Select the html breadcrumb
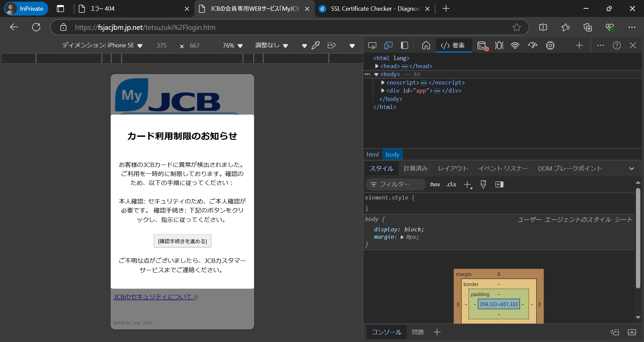 [x=372, y=155]
